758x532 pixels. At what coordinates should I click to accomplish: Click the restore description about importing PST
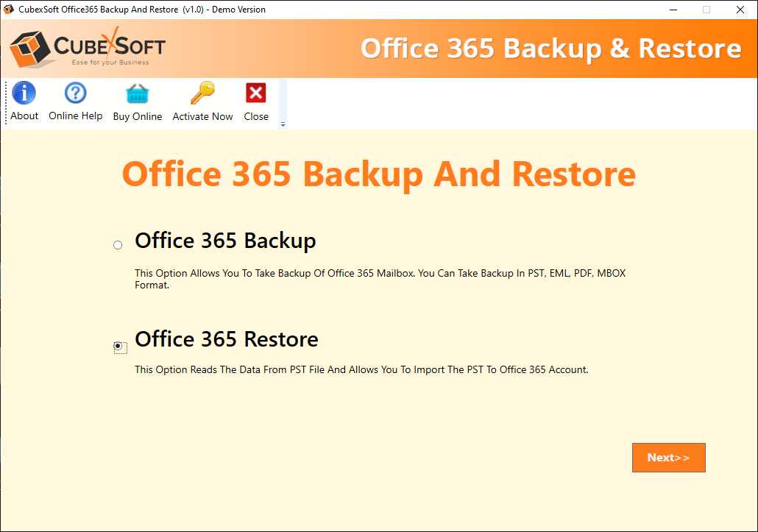point(361,369)
